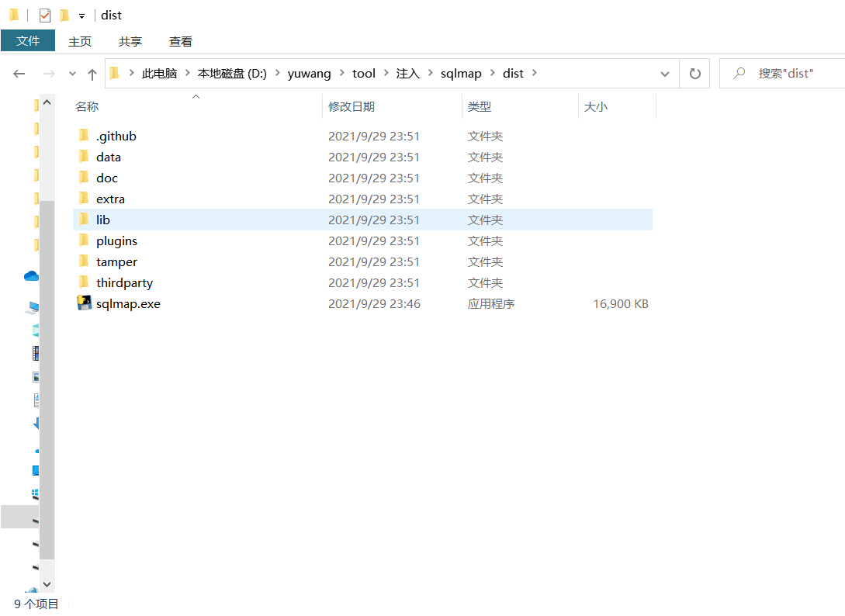Go back using the Back arrow
Image resolution: width=845 pixels, height=616 pixels.
(19, 74)
